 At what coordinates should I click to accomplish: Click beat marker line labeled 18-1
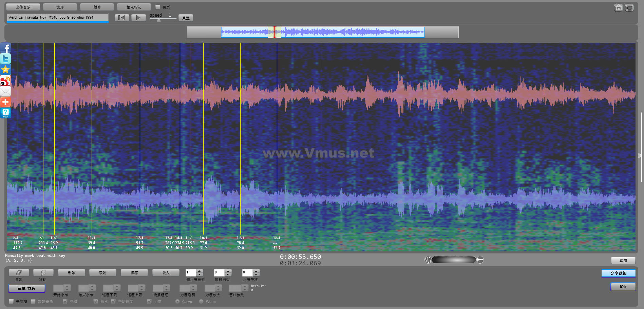pyautogui.click(x=277, y=139)
